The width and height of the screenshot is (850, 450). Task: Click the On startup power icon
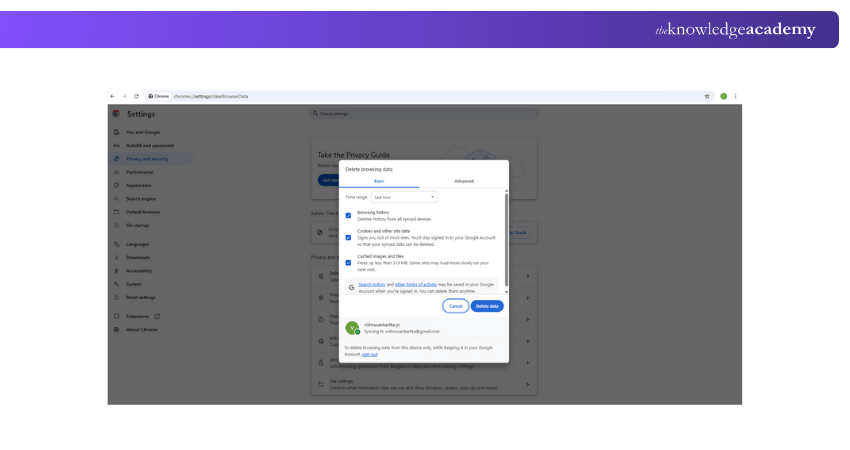(116, 226)
